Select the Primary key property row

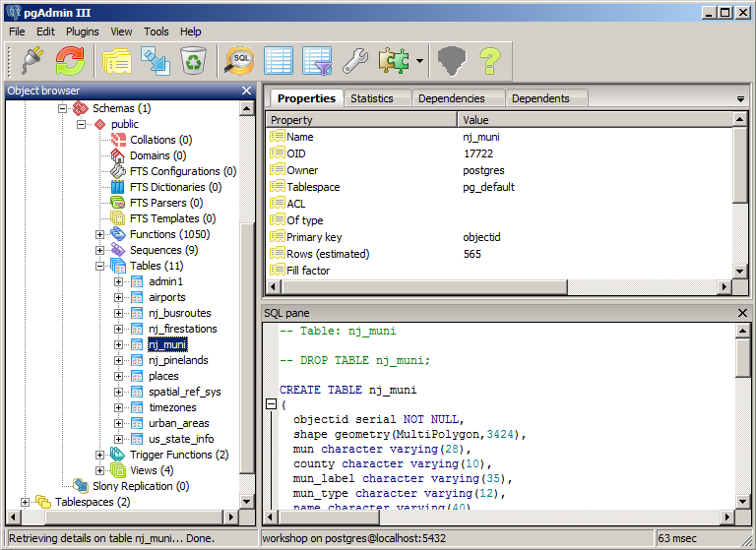pos(499,237)
